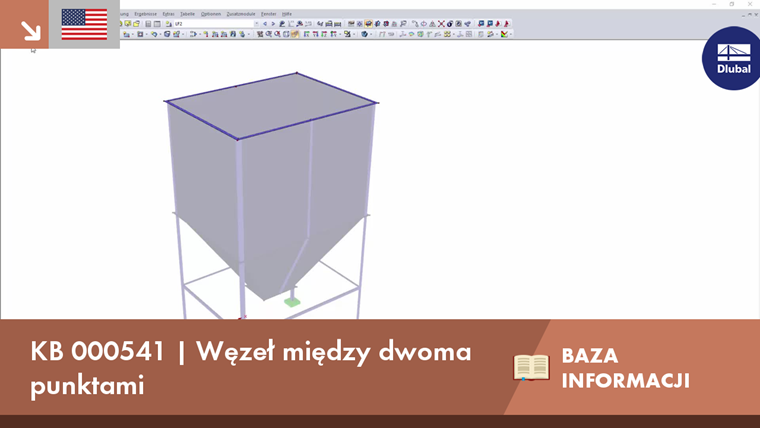Viewport: 760px width, 428px height.
Task: Click the 'BAZA INFORMACJI' label
Action: (625, 368)
